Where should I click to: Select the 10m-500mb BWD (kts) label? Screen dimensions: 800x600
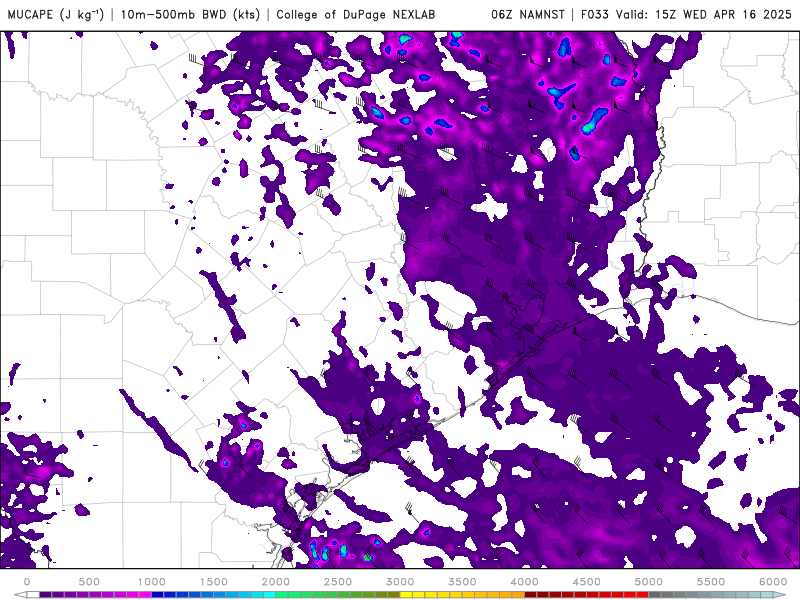coord(190,14)
